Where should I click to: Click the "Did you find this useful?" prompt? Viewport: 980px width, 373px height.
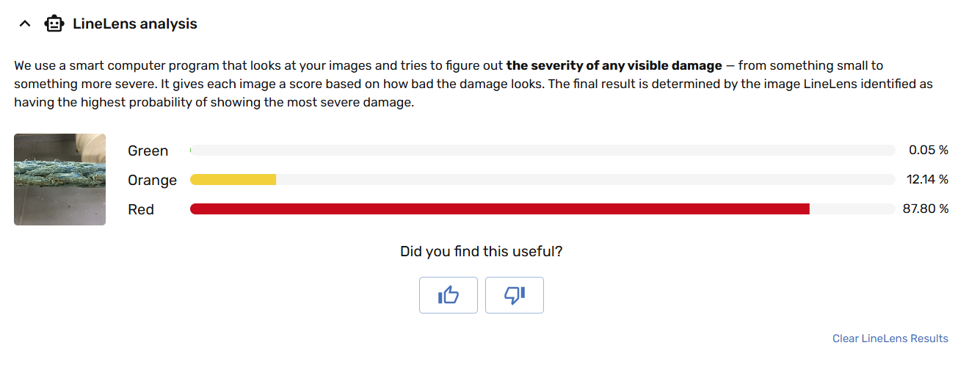pos(481,252)
